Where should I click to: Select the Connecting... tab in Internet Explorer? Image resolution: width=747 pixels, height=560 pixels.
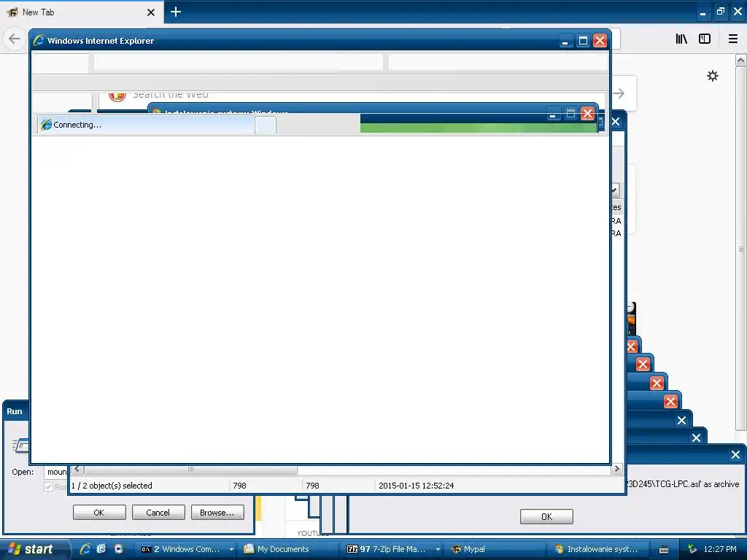(x=146, y=125)
